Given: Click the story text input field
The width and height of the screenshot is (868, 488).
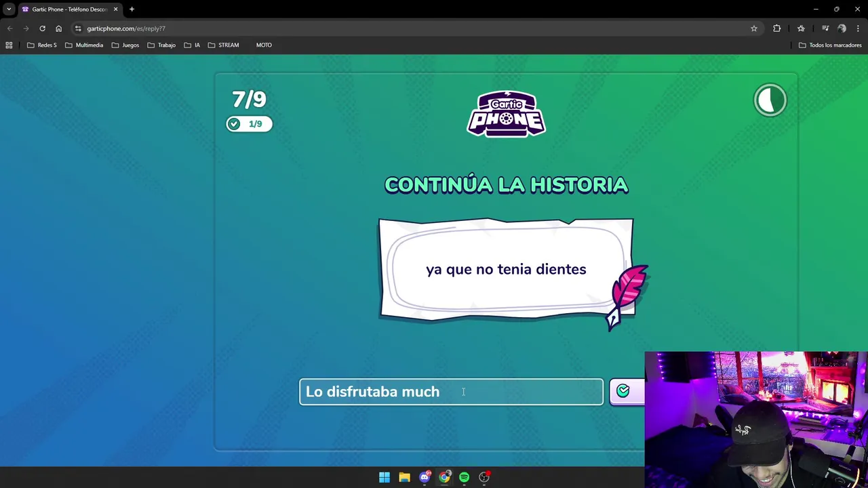Looking at the screenshot, I should pos(451,392).
